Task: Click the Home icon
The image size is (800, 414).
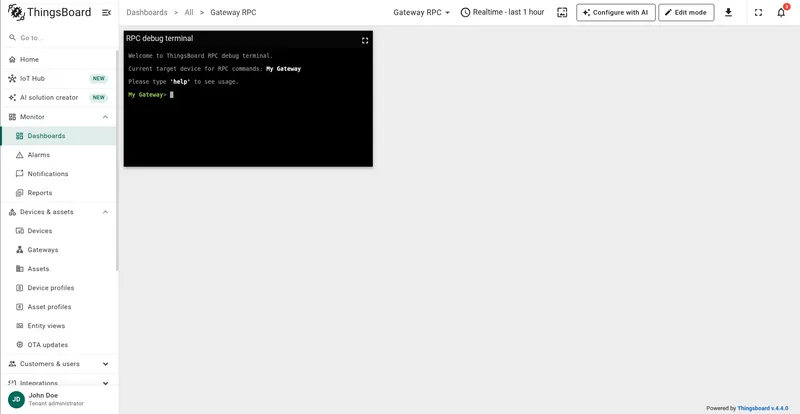Action: pos(12,59)
